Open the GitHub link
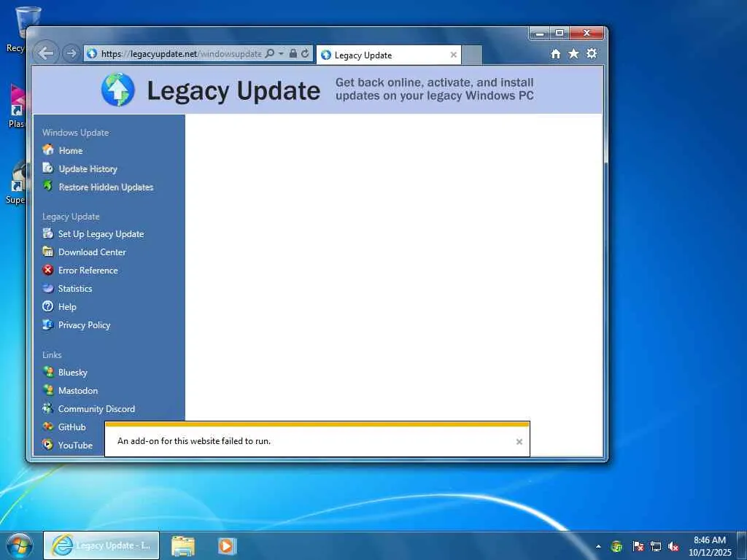 coord(71,427)
